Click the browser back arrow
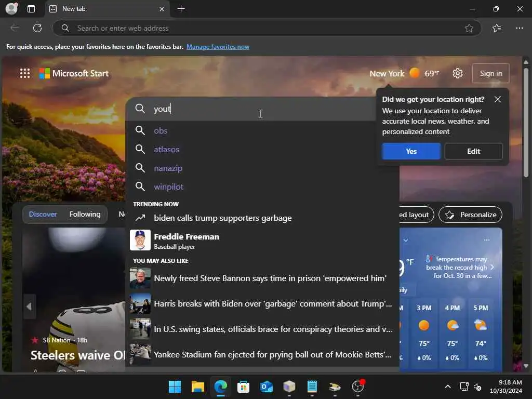This screenshot has height=399, width=532. [x=15, y=28]
